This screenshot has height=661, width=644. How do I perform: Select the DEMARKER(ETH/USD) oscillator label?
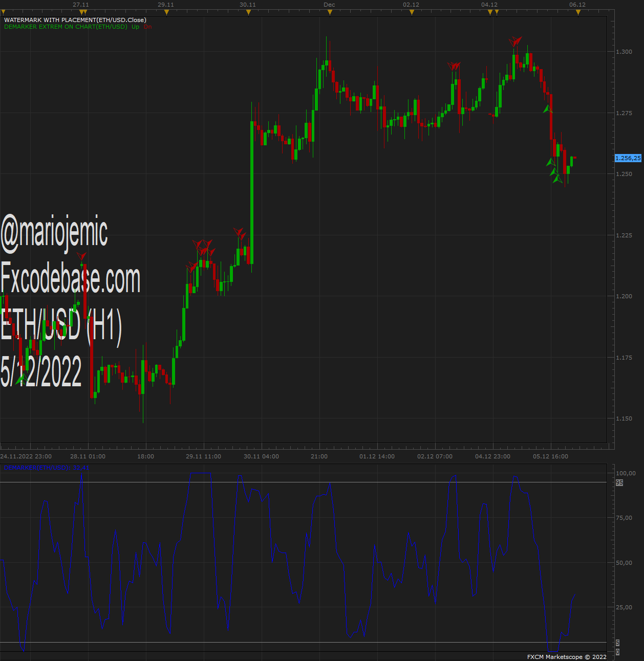coord(46,468)
